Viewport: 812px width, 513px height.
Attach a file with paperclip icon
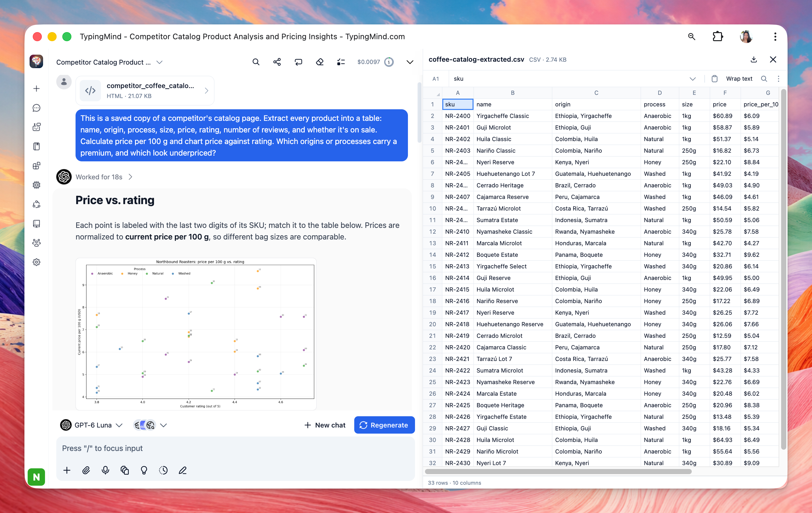pyautogui.click(x=86, y=470)
